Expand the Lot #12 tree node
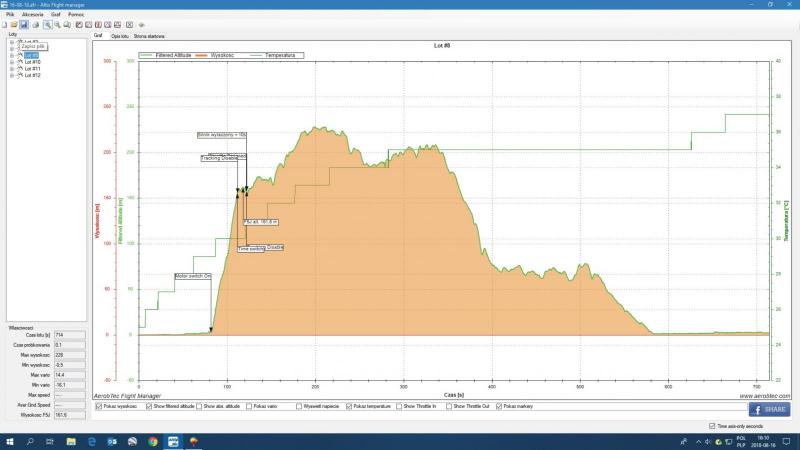Screen dimensions: 800x450 (11, 75)
